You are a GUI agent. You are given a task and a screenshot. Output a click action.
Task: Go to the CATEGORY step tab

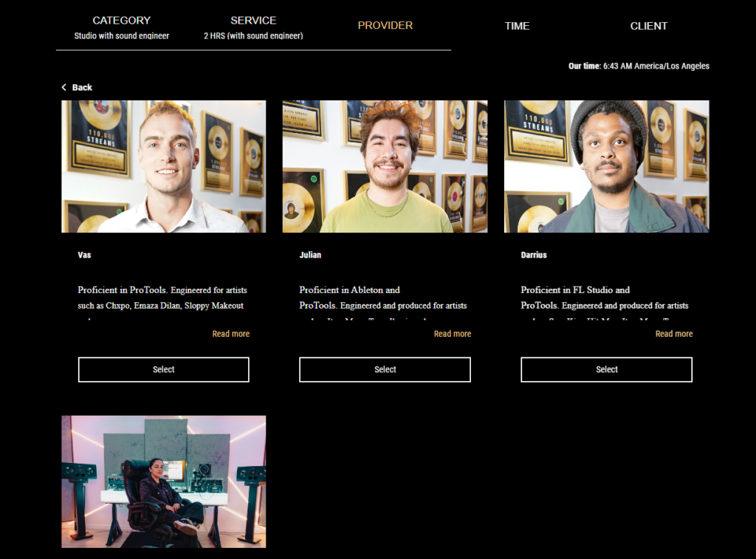coord(122,27)
